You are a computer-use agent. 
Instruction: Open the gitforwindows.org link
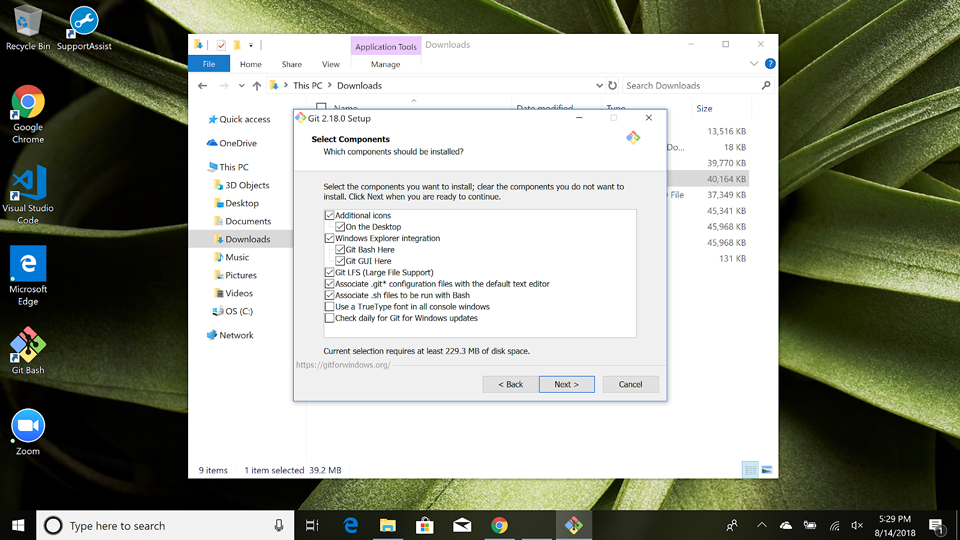343,365
